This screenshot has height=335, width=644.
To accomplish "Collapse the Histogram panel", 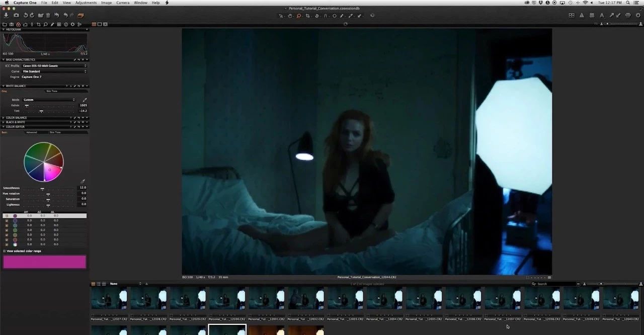I will coord(4,29).
